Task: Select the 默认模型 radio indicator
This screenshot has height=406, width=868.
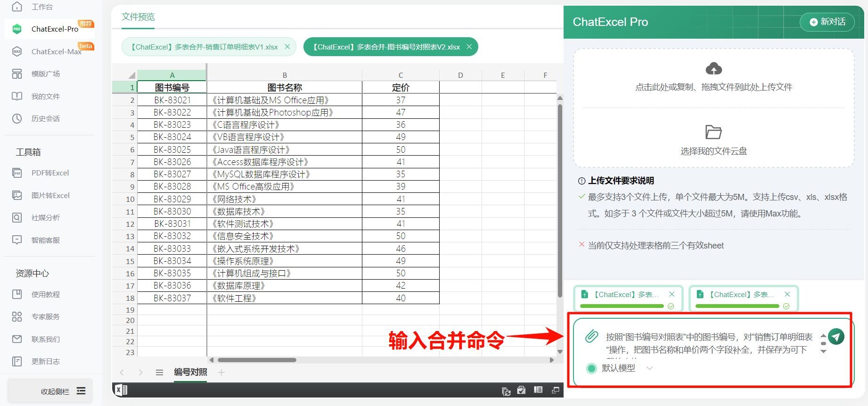Action: 592,368
